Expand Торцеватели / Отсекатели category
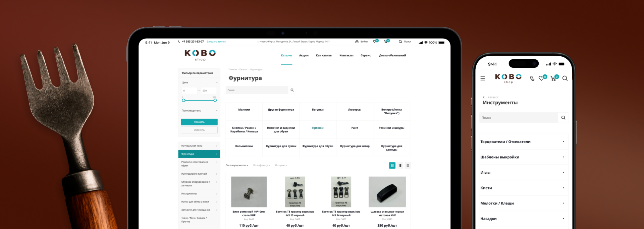 pyautogui.click(x=563, y=142)
